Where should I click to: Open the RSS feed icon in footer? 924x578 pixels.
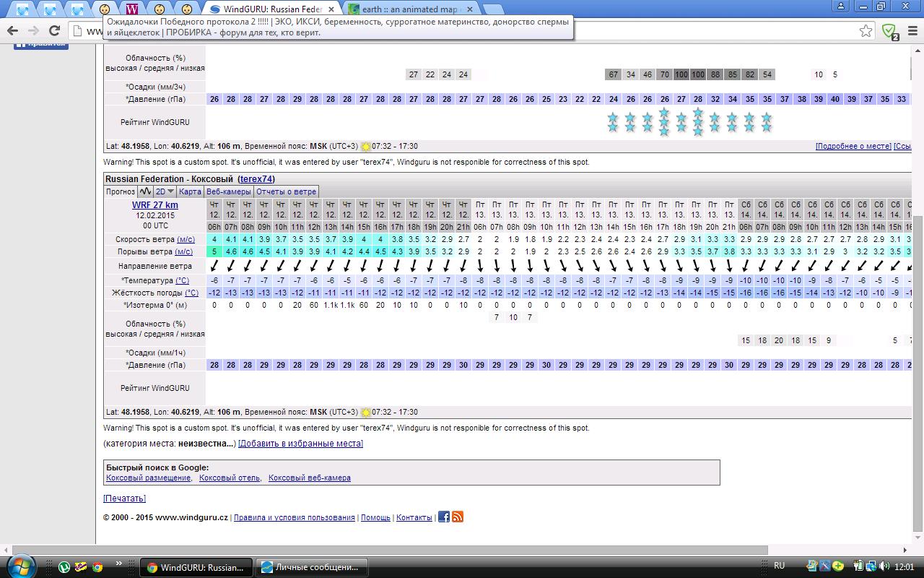458,517
